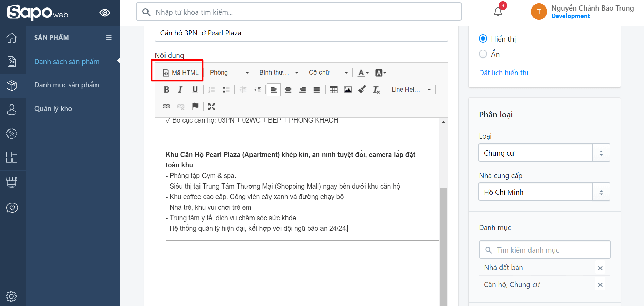Select the Ẩn radio button

483,54
